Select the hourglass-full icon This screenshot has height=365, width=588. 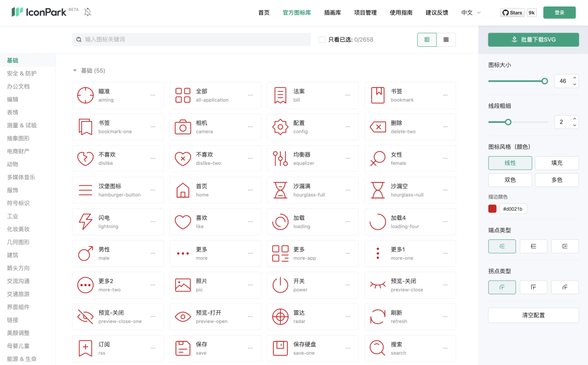[x=280, y=190]
